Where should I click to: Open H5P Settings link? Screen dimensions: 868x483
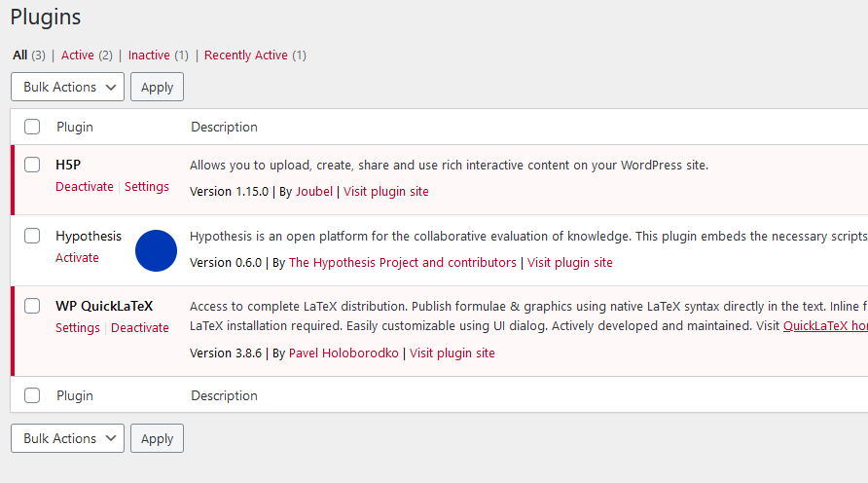pyautogui.click(x=147, y=187)
